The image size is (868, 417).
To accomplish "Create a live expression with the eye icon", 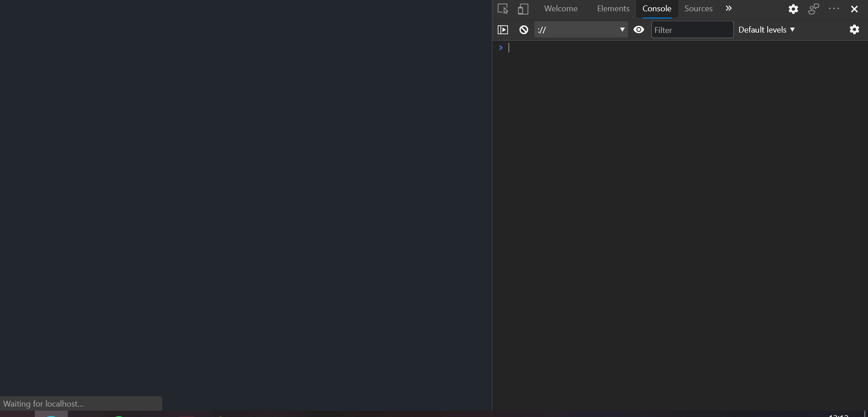I will pos(638,29).
